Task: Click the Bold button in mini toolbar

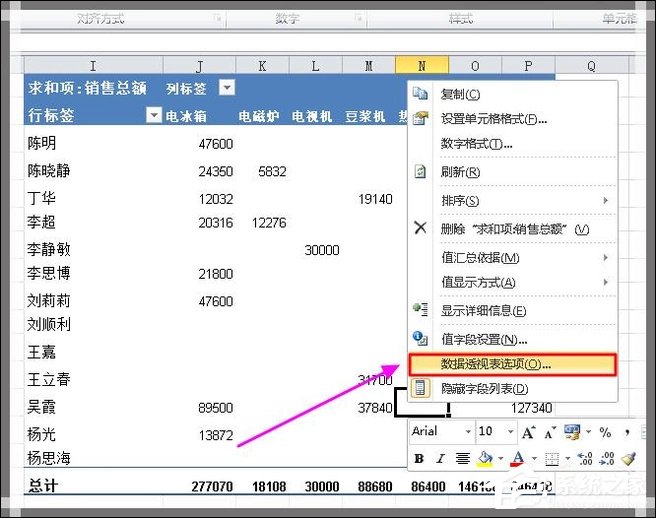Action: pos(420,459)
